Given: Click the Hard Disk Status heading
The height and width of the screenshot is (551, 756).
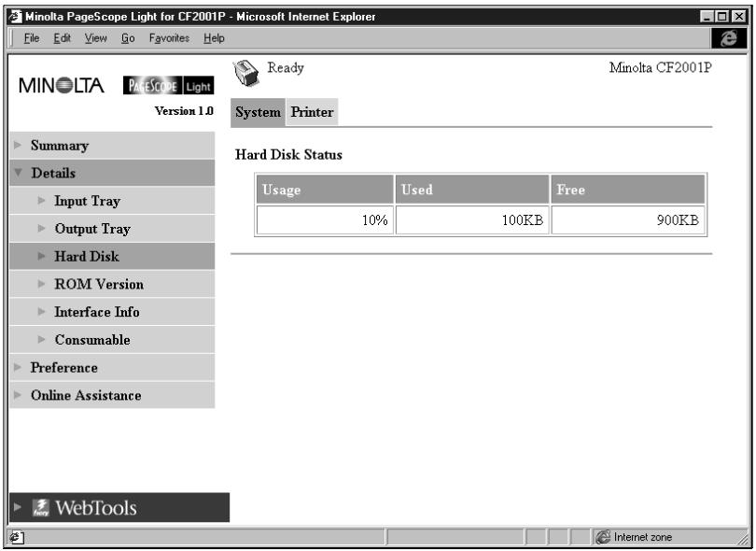Looking at the screenshot, I should point(288,155).
